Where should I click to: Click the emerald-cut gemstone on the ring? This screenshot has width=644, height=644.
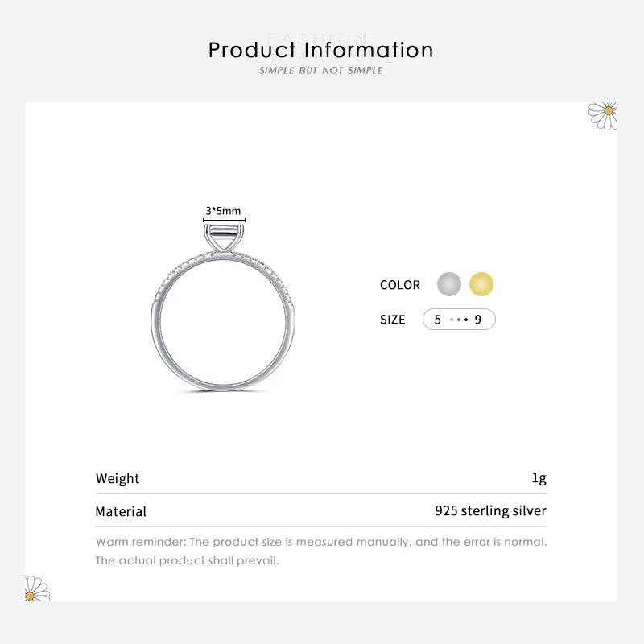[x=223, y=237]
